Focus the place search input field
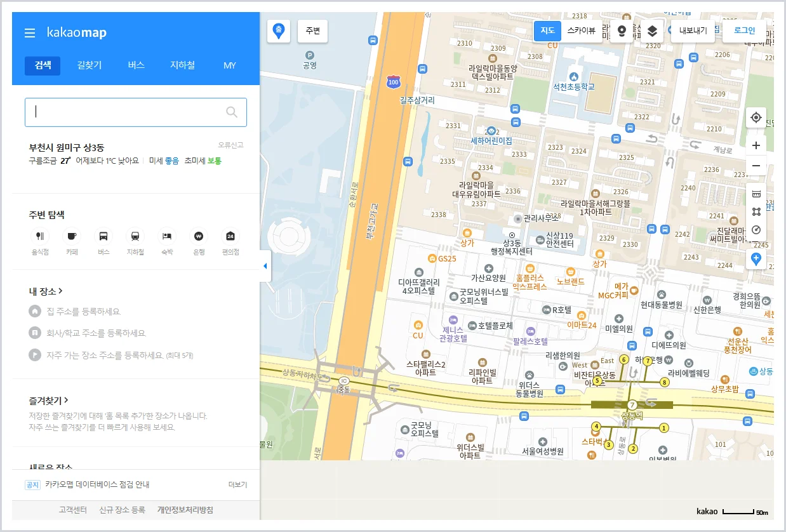The image size is (786, 532). pos(136,112)
